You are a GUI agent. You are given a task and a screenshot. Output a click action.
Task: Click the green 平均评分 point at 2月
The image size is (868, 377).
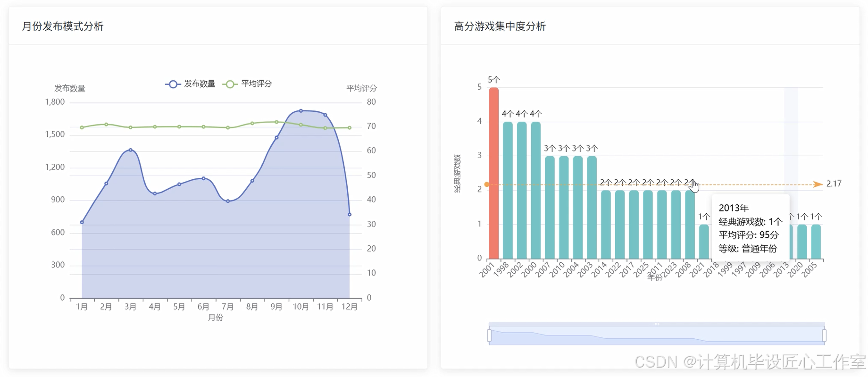[106, 125]
